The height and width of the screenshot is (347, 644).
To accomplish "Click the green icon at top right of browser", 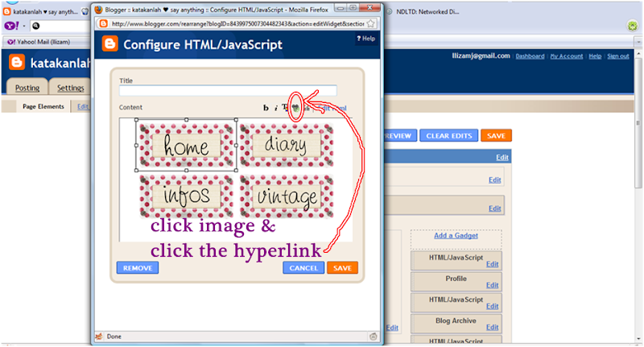I will pyautogui.click(x=633, y=26).
